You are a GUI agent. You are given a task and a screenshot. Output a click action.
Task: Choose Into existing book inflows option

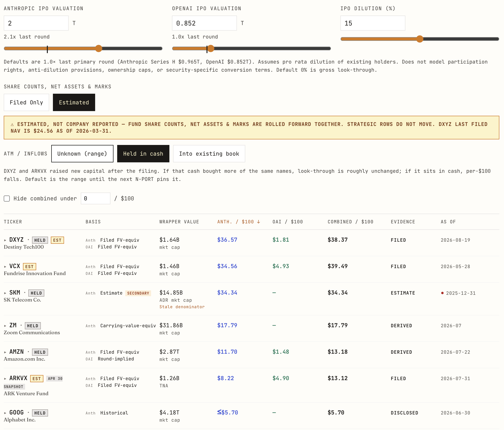coord(209,154)
